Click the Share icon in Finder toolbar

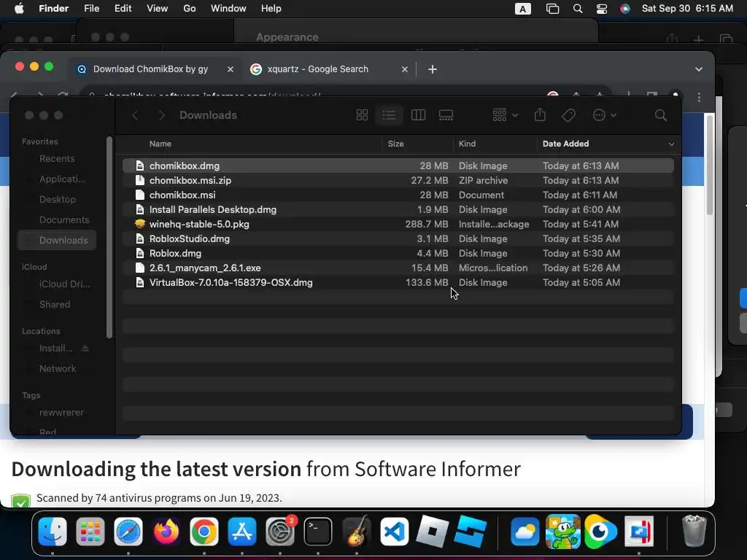click(x=540, y=115)
